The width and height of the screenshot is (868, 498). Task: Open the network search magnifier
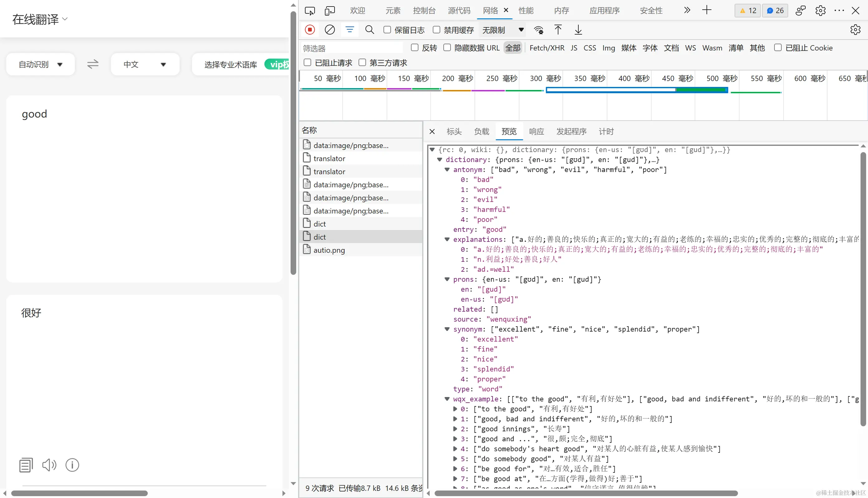pos(369,30)
